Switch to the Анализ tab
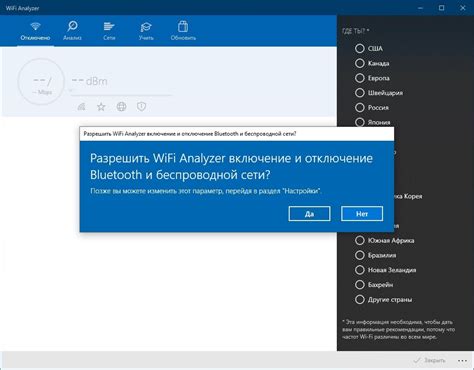 (x=72, y=31)
